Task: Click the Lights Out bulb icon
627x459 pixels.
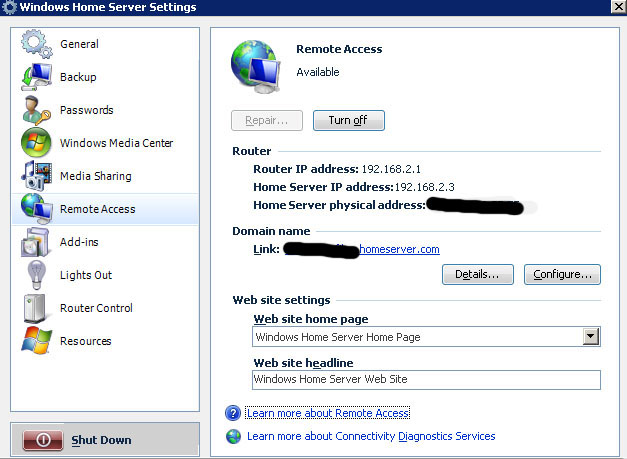Action: (36, 275)
